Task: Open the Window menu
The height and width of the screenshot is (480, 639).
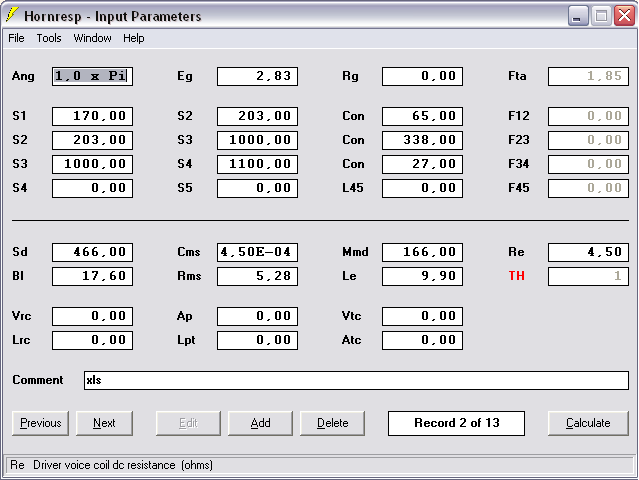Action: click(92, 38)
